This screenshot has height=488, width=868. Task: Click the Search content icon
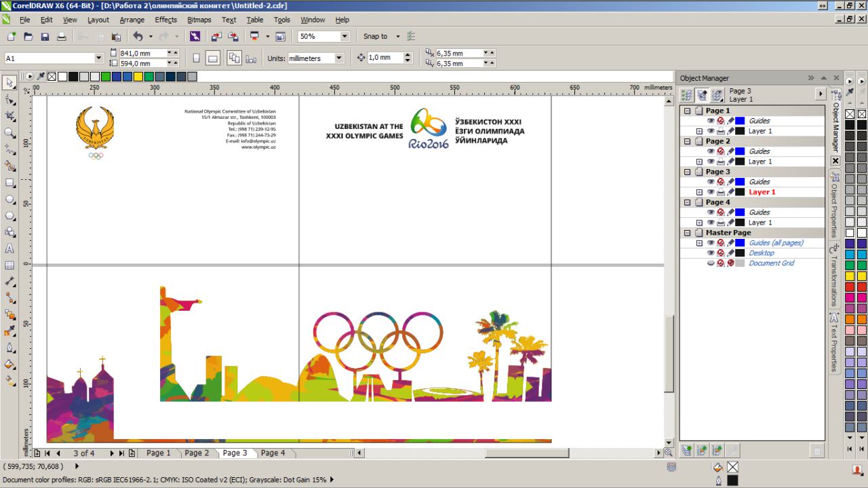195,37
